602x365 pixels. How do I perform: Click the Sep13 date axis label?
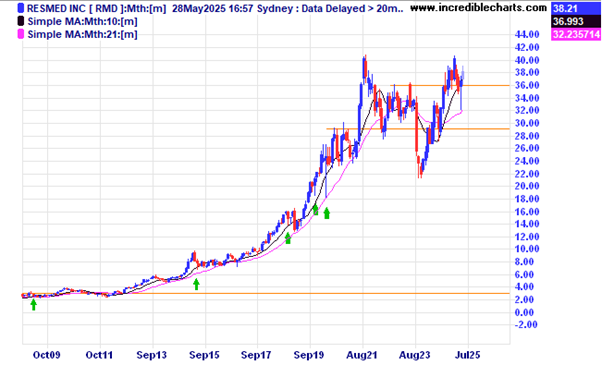[152, 355]
